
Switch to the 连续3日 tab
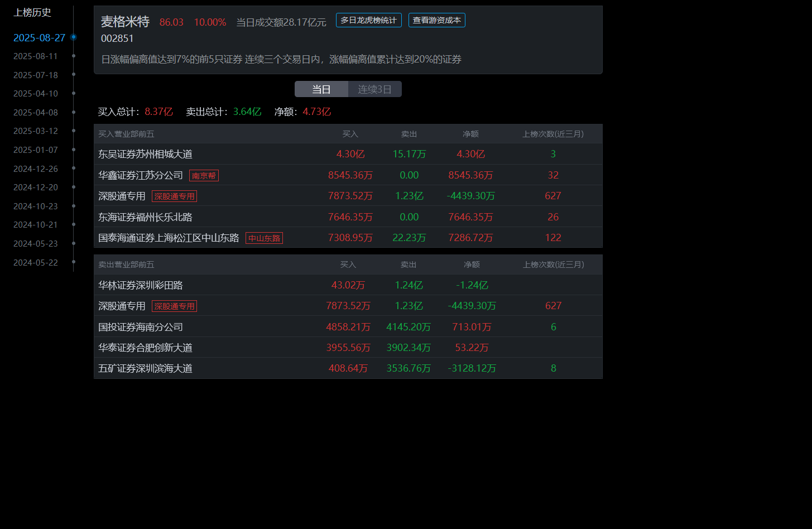click(375, 89)
